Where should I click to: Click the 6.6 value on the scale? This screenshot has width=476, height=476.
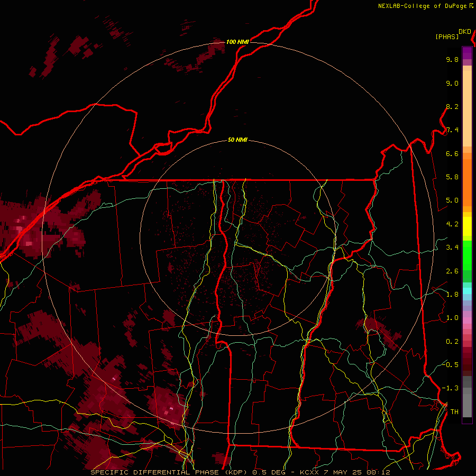click(x=452, y=153)
